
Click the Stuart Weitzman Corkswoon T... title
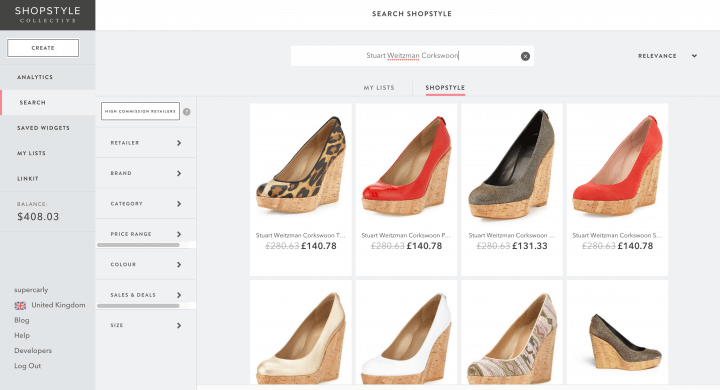pyautogui.click(x=300, y=235)
